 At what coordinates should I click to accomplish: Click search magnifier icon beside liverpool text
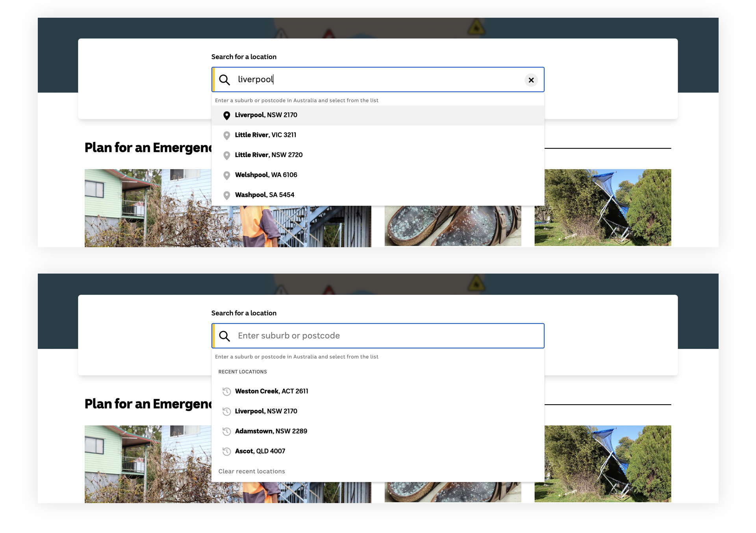click(224, 80)
